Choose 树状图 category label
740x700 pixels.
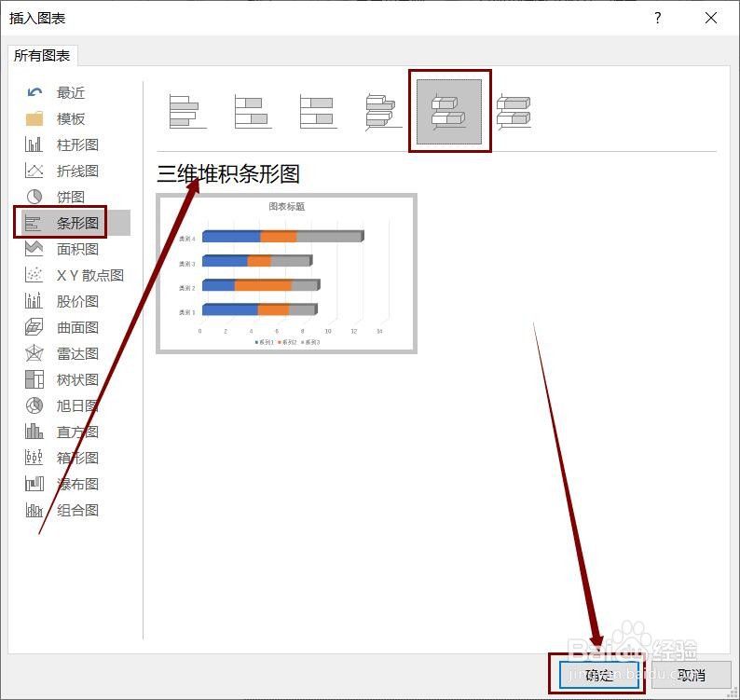[x=78, y=379]
